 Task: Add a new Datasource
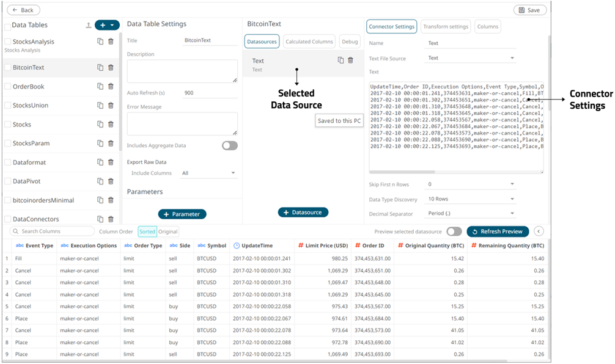303,213
